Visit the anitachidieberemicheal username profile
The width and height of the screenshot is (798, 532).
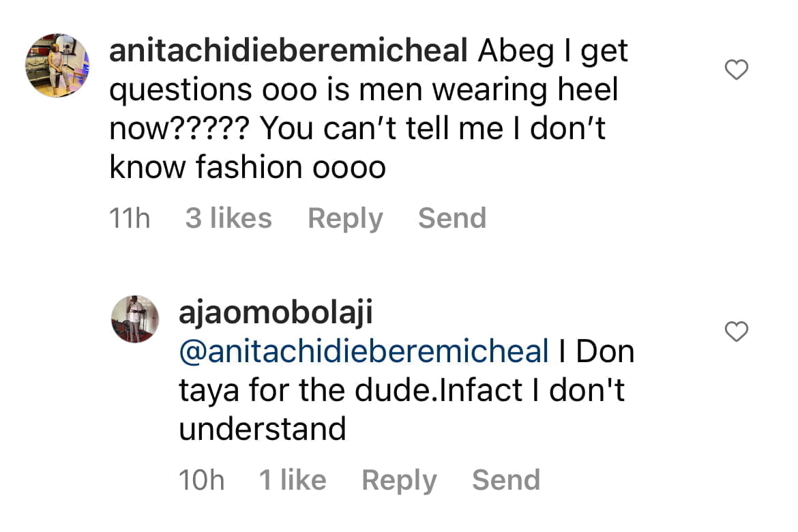coord(288,51)
